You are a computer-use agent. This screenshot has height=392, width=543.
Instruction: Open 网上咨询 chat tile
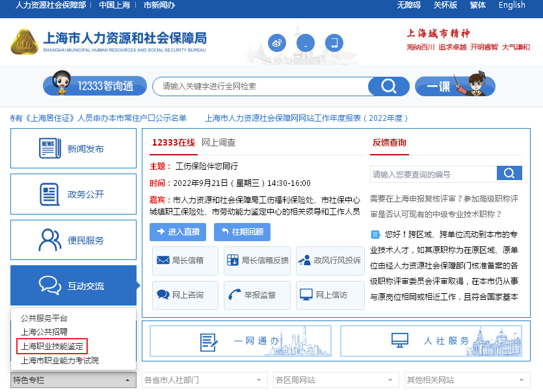coord(185,295)
